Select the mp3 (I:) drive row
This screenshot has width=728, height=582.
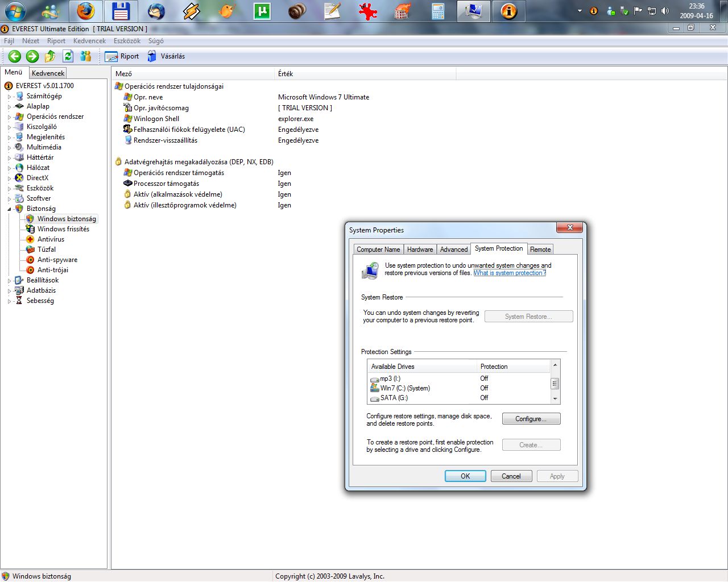[459, 379]
